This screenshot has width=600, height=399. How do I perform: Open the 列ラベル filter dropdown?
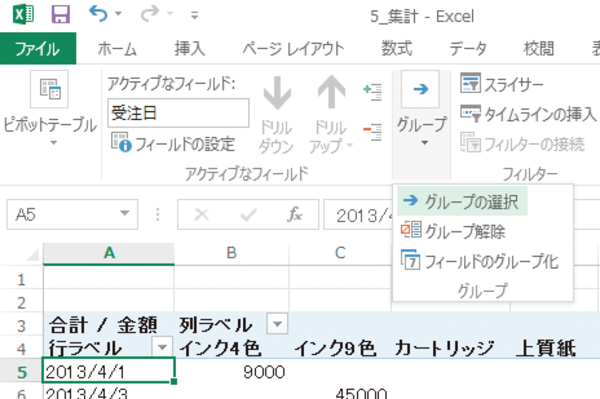pos(277,324)
